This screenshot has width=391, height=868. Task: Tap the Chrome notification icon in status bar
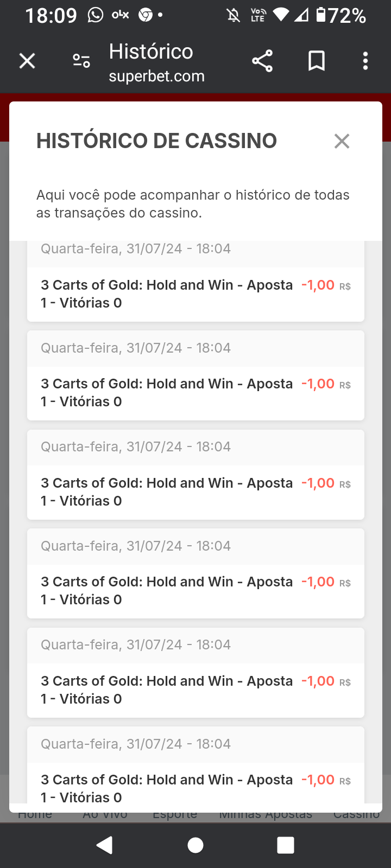click(146, 15)
